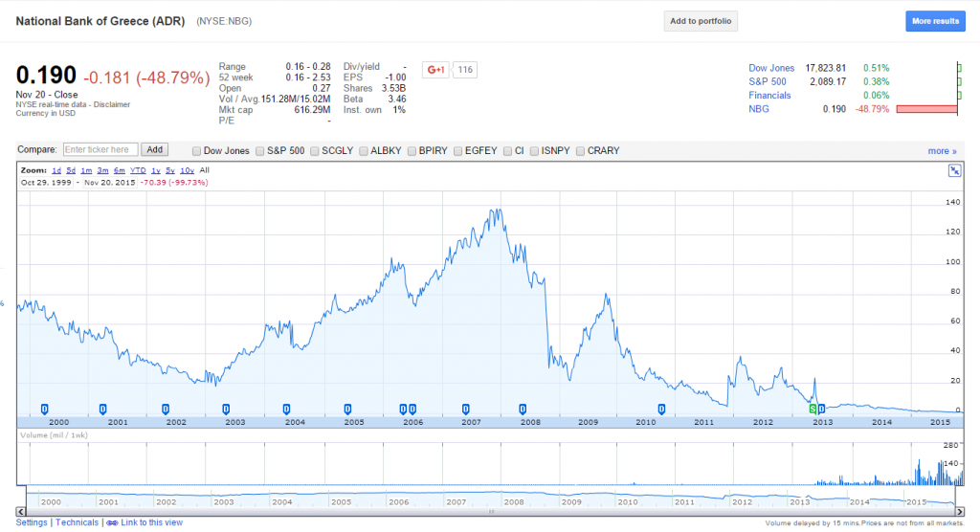Click the Add to portfolio button
The height and width of the screenshot is (532, 980).
pos(701,21)
